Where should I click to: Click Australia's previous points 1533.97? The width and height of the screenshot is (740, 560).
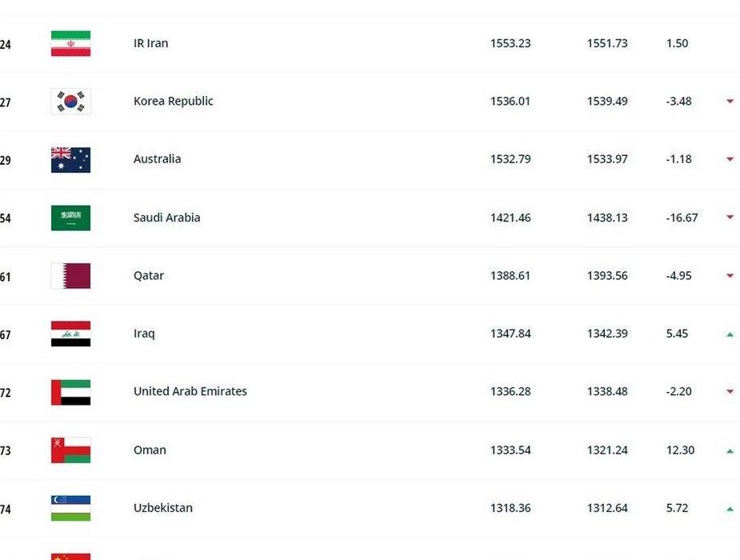[607, 159]
